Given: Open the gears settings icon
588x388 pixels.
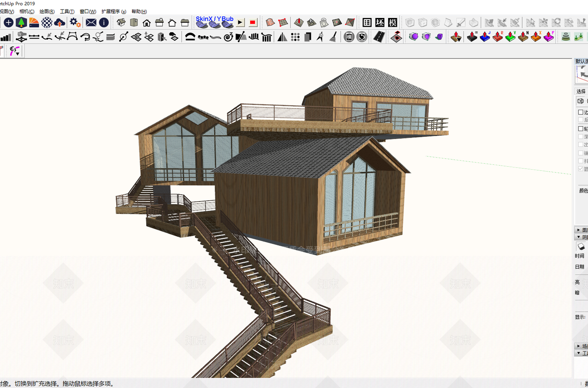Looking at the screenshot, I should click(75, 23).
